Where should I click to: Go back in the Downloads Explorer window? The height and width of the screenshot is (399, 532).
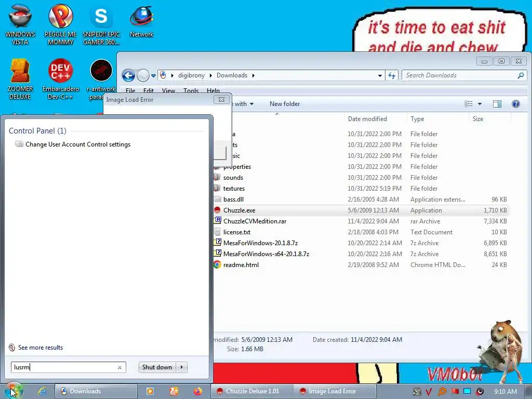[129, 75]
